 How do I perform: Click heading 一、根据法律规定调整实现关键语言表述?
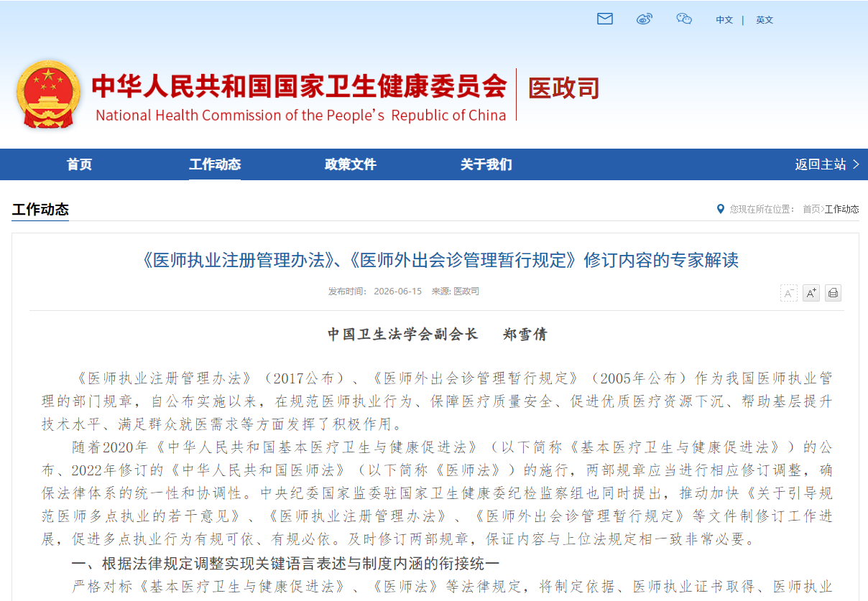(x=285, y=562)
